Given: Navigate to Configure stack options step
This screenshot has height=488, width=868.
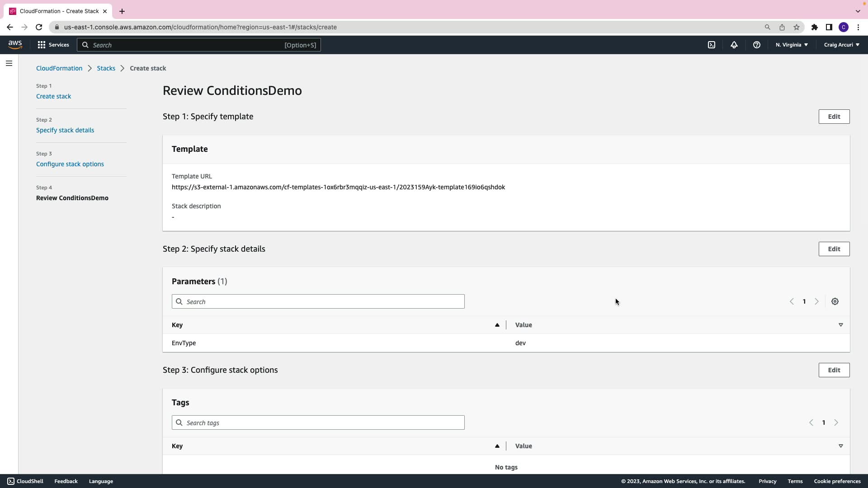Looking at the screenshot, I should [x=70, y=164].
